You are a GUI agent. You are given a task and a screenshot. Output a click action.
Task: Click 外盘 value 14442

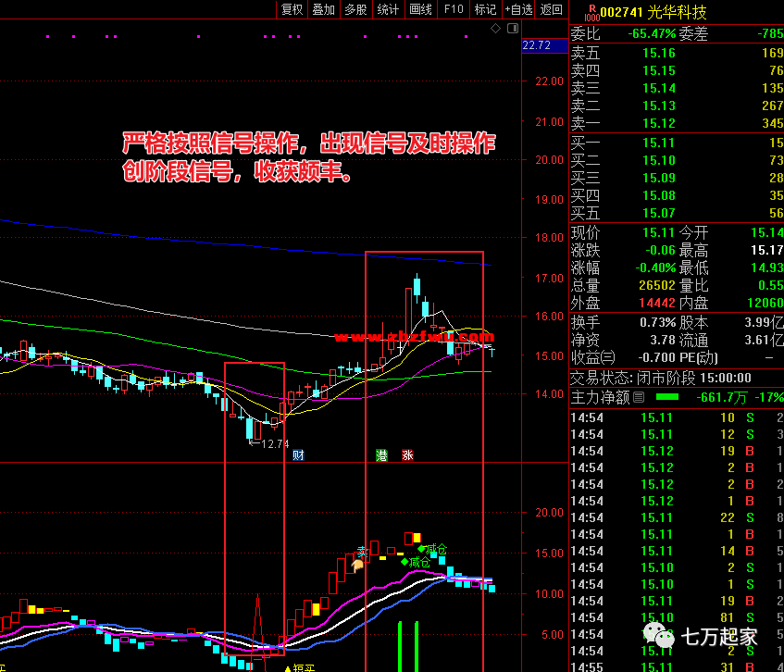pos(657,303)
